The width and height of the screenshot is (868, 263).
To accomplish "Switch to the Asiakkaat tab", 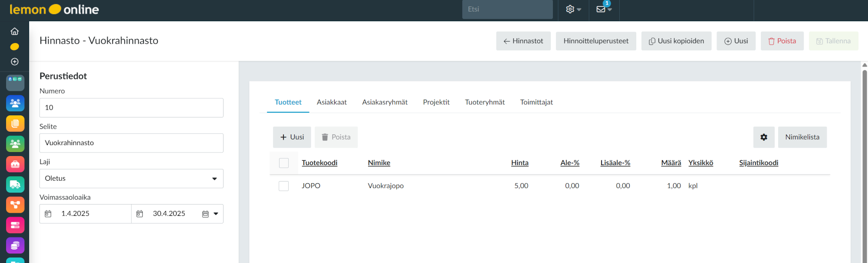I will click(x=332, y=102).
